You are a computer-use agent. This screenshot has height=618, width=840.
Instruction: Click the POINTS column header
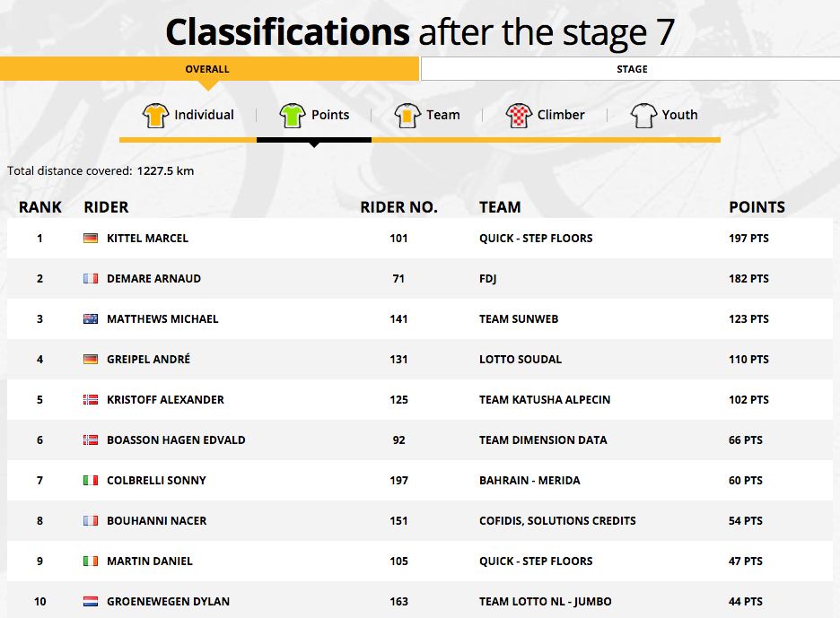757,207
